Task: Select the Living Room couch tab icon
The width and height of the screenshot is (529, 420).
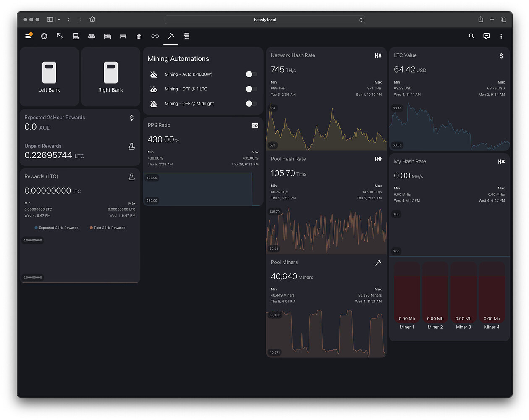Action: 92,36
